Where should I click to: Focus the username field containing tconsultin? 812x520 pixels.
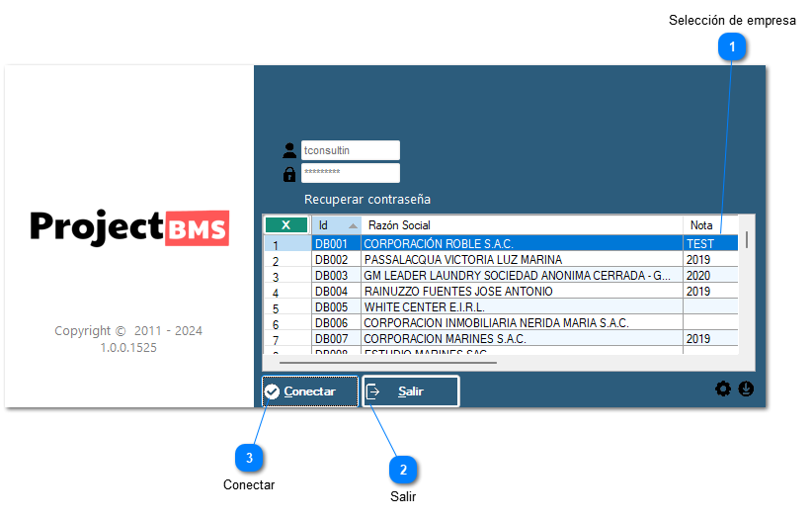[x=351, y=150]
